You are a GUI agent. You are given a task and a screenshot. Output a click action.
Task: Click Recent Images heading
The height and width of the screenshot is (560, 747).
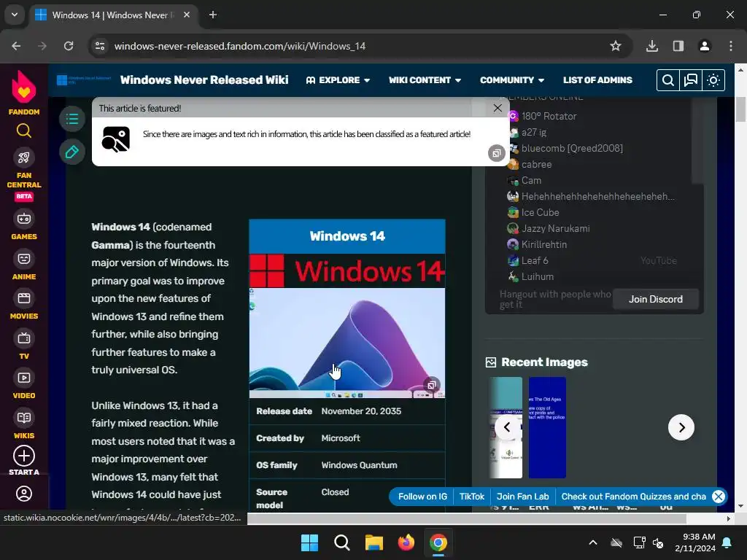click(x=544, y=362)
